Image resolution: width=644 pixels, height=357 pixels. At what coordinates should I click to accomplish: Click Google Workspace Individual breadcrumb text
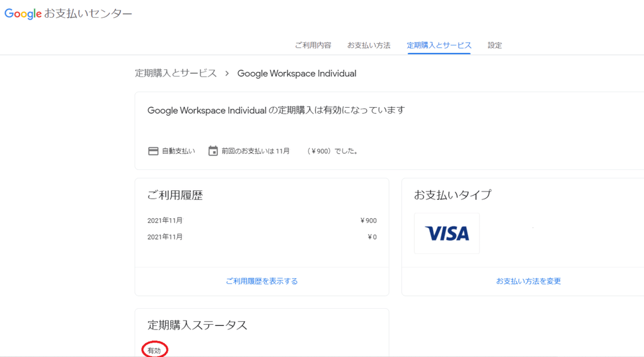pyautogui.click(x=297, y=73)
